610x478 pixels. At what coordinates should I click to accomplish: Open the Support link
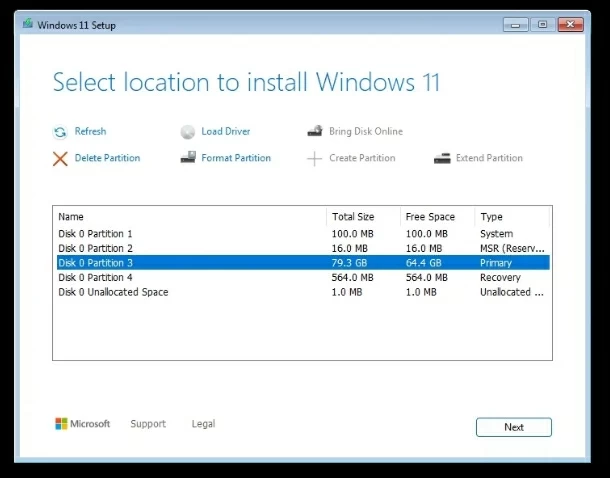148,424
